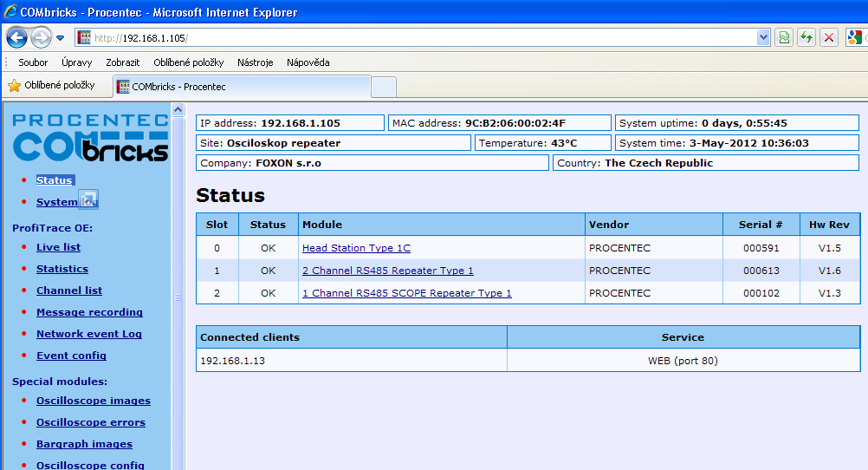The image size is (868, 470).
Task: Click the Procentec COMbricks logo
Action: (x=91, y=138)
